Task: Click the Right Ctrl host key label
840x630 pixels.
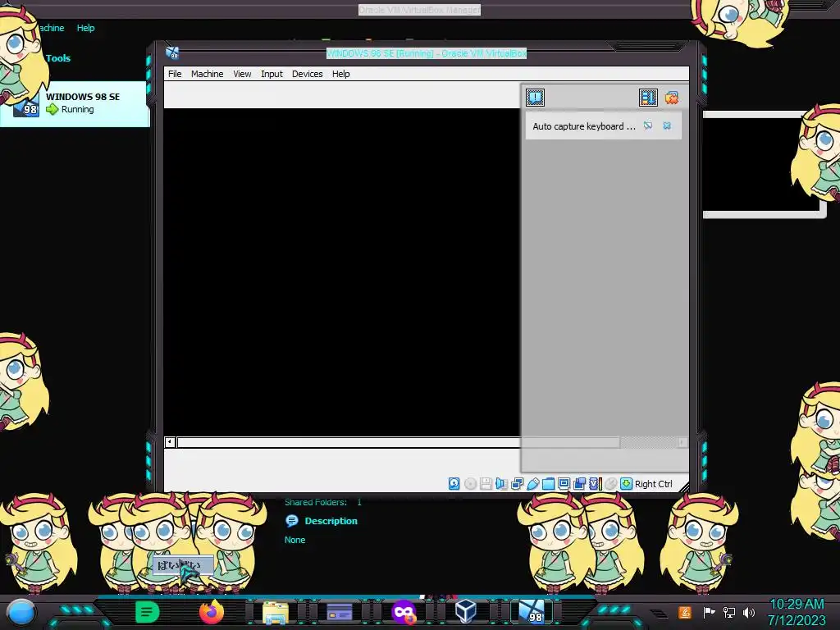Action: (654, 484)
